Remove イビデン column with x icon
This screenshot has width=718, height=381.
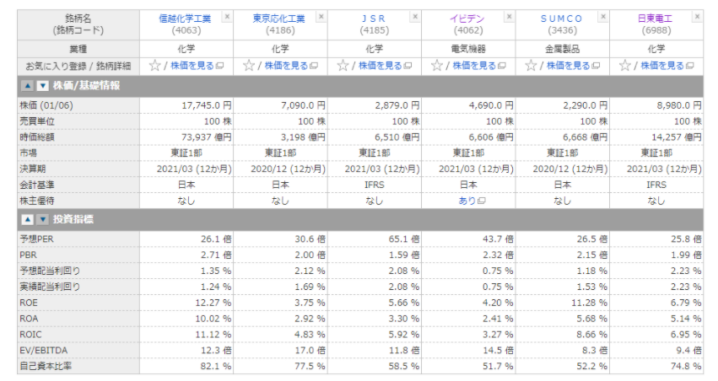[509, 17]
